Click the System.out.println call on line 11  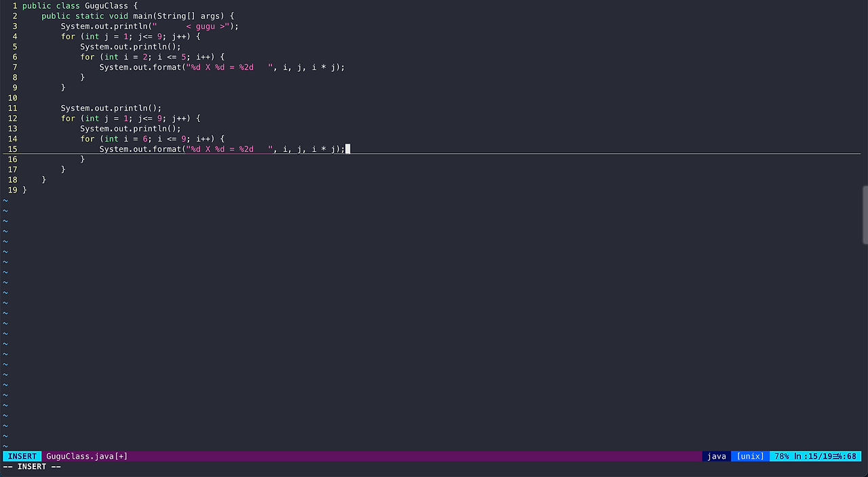(111, 108)
